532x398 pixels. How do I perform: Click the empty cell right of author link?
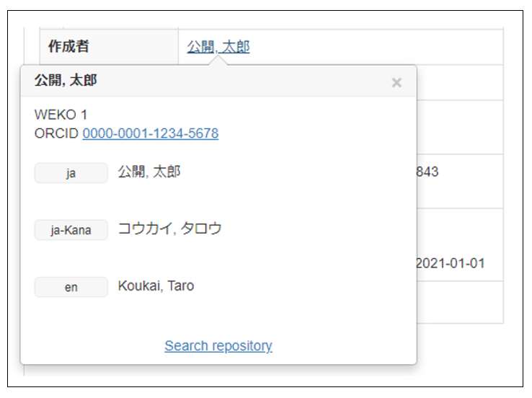[375, 47]
